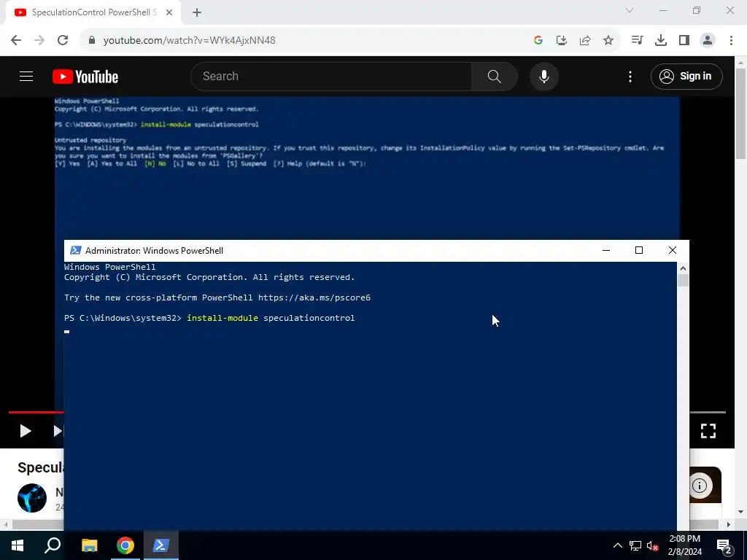Image resolution: width=747 pixels, height=560 pixels.
Task: Click the PowerShell copyright line
Action: click(209, 277)
